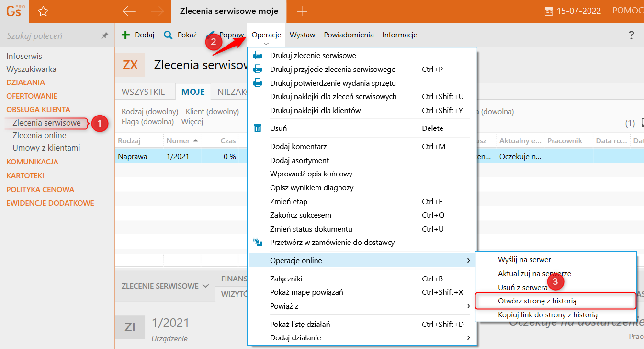
Task: Switch to the WSZYSTKIE tab
Action: click(x=143, y=92)
